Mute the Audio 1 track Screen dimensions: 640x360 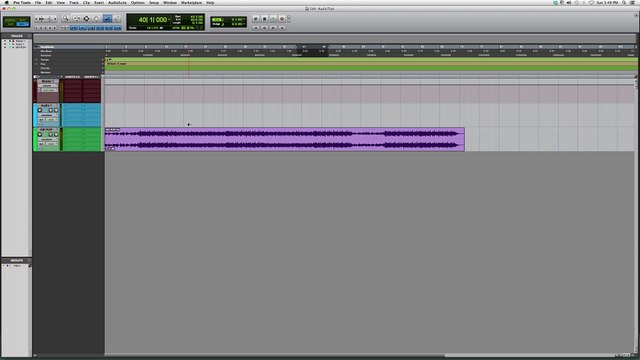[x=56, y=110]
